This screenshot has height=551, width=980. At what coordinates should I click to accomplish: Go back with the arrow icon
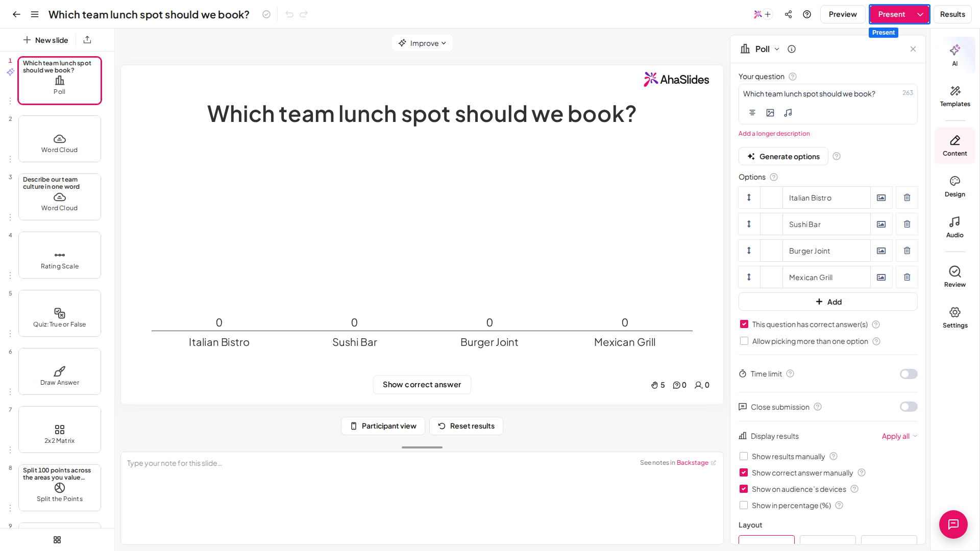tap(16, 14)
